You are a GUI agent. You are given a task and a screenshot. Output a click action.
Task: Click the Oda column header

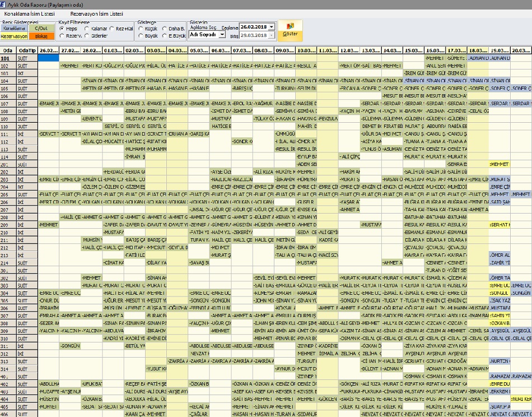[x=8, y=50]
